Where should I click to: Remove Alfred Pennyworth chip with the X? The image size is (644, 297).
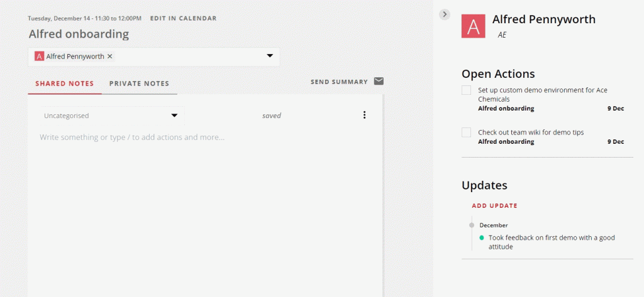[x=109, y=57]
